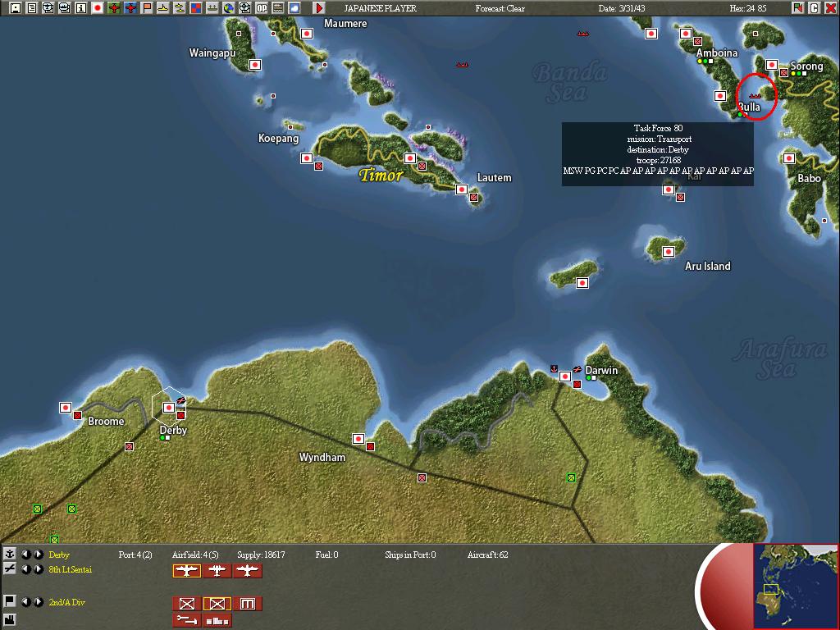
Task: Select the artillery gun unit button
Action: pyautogui.click(x=186, y=620)
